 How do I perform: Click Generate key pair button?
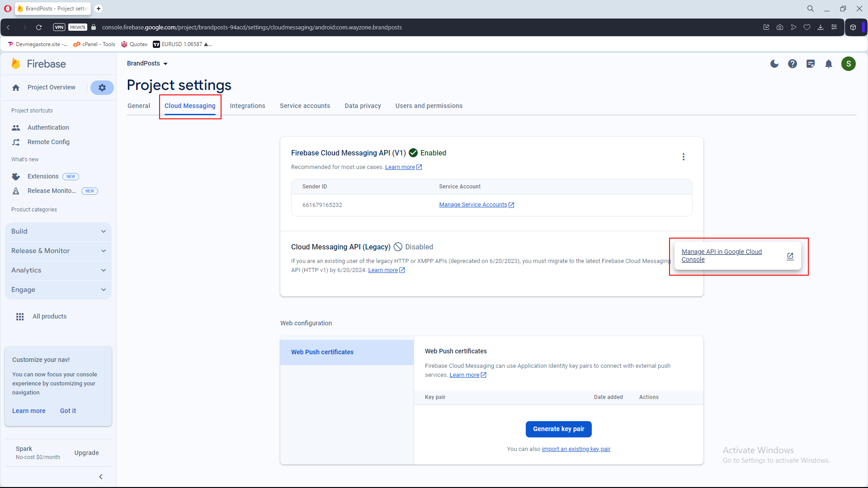tap(558, 429)
